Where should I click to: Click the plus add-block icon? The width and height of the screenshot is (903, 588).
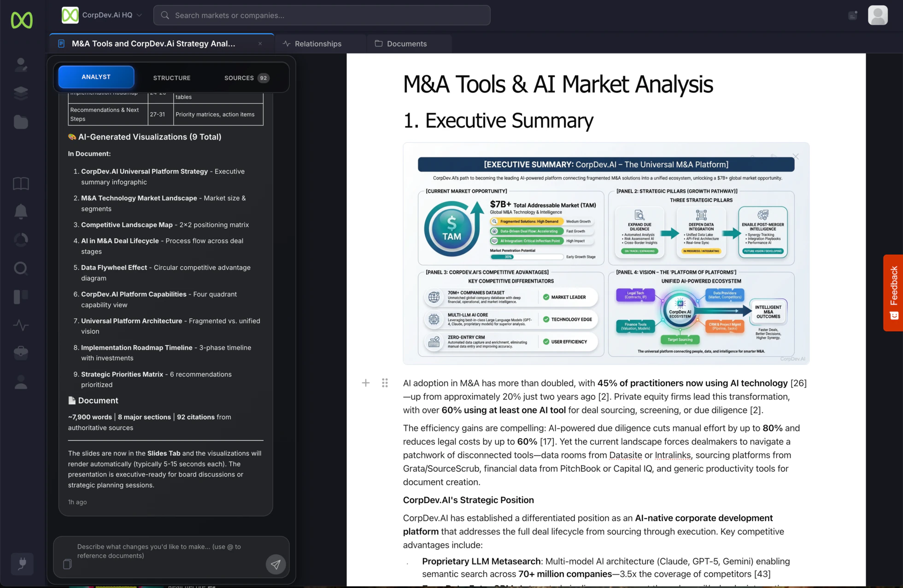(x=366, y=383)
